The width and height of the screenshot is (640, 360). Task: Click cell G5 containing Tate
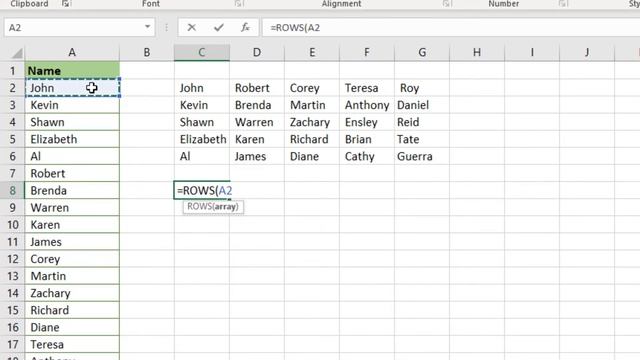point(422,139)
